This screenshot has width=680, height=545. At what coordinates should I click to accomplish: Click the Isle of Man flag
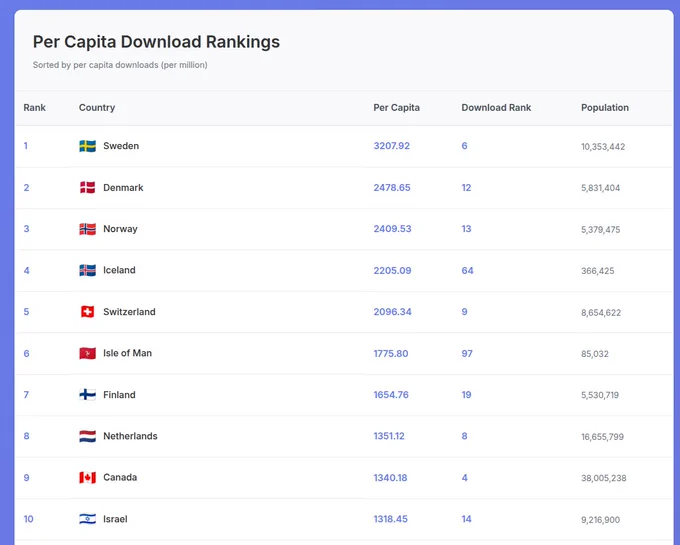tap(87, 354)
